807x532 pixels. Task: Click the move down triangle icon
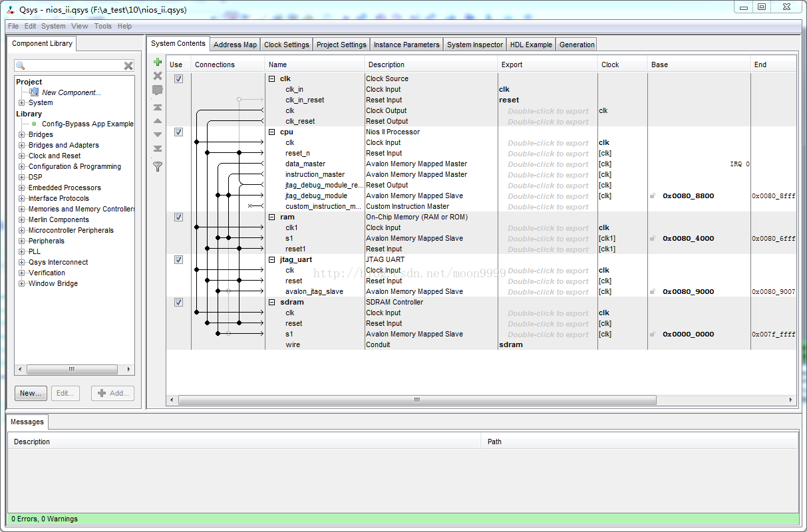(x=158, y=135)
